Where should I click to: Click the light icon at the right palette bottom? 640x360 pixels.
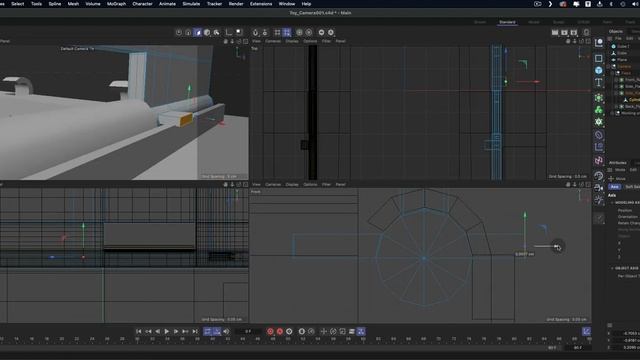pyautogui.click(x=599, y=200)
